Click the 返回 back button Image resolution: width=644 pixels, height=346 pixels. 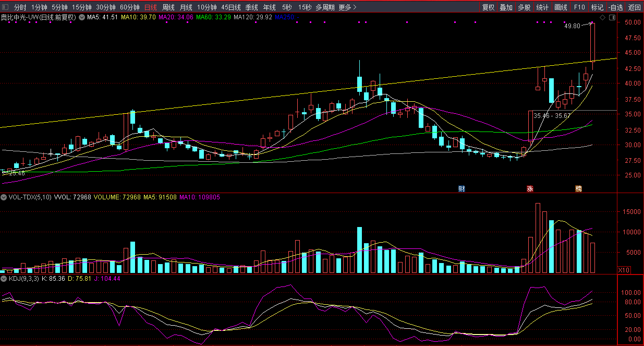click(x=634, y=7)
